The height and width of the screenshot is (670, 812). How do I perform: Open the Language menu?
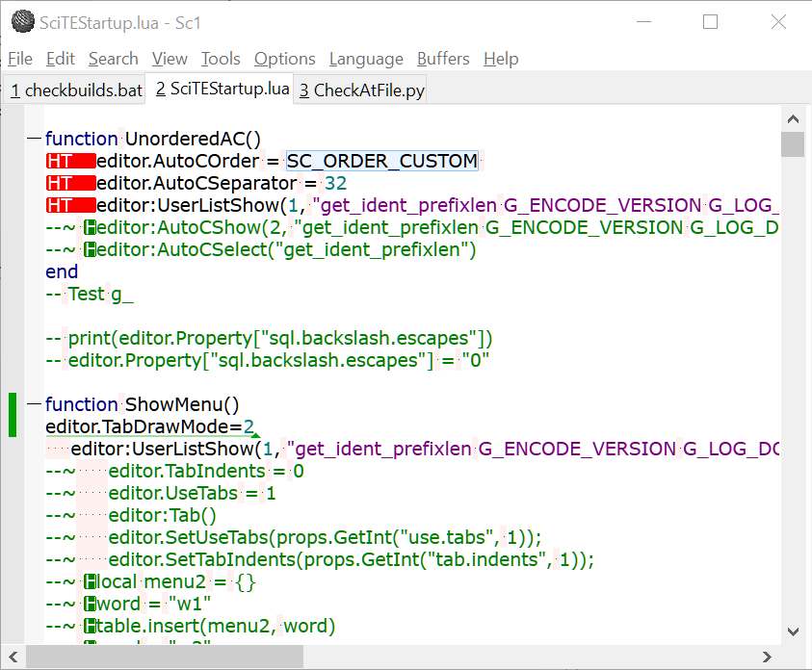(366, 59)
